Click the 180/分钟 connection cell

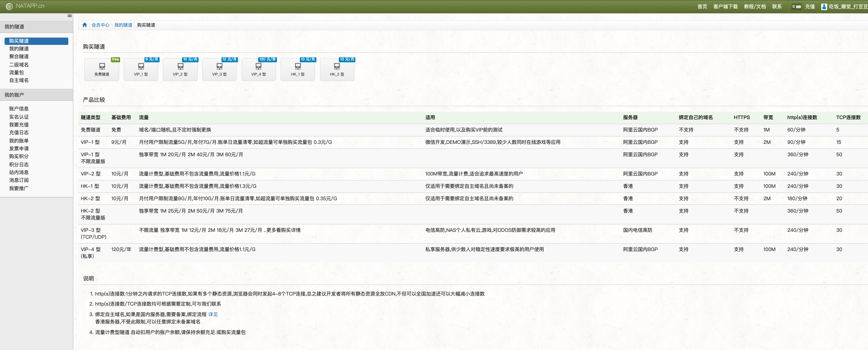[797, 199]
